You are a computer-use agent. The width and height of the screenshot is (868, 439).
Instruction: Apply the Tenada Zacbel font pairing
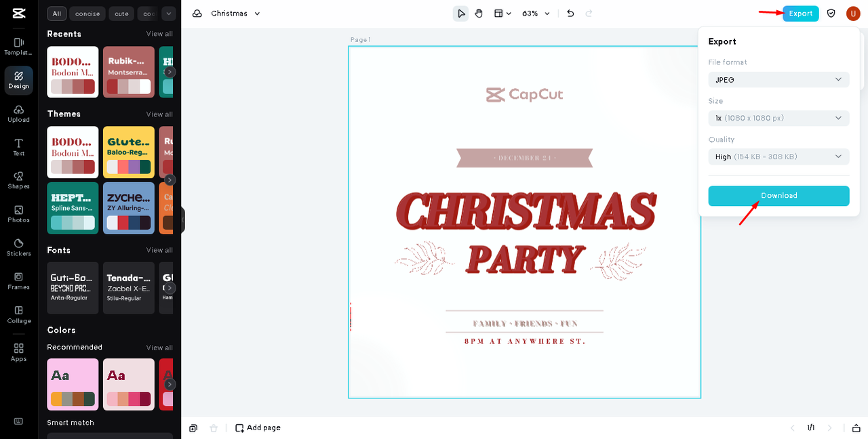tap(129, 288)
